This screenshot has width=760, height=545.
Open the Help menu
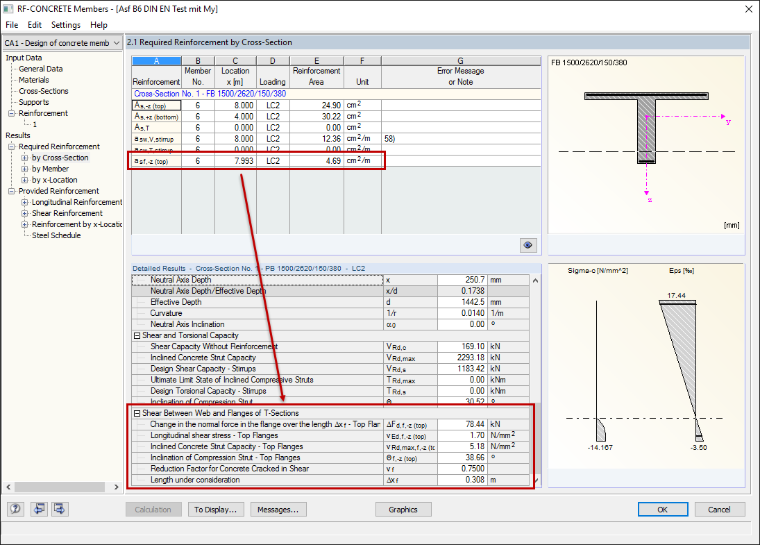98,25
